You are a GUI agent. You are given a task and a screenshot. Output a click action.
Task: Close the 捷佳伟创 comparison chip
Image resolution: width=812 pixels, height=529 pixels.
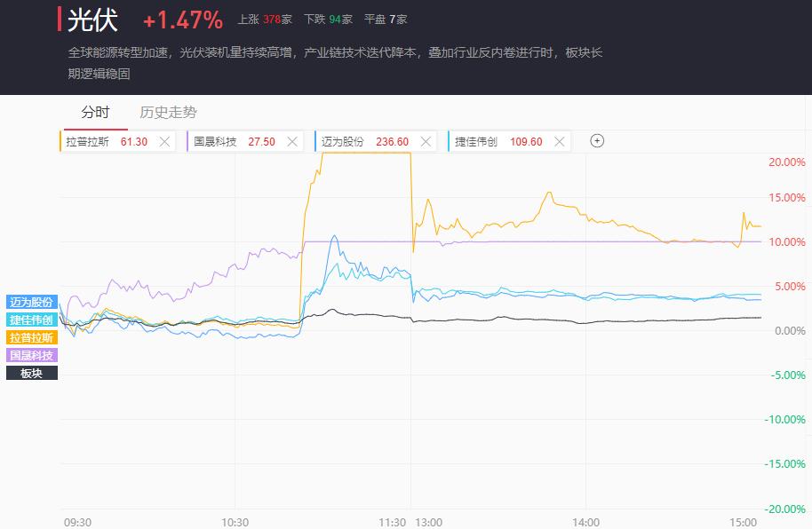pos(559,141)
